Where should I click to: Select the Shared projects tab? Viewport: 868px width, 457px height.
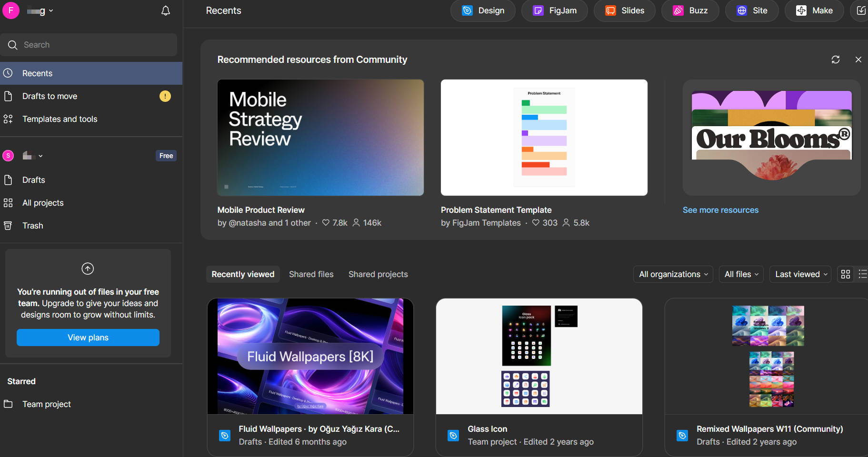[378, 274]
